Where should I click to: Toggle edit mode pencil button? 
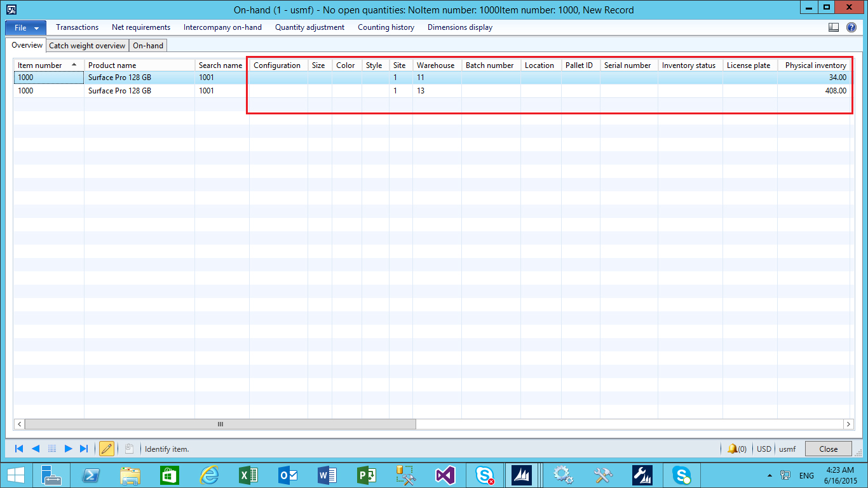(107, 449)
